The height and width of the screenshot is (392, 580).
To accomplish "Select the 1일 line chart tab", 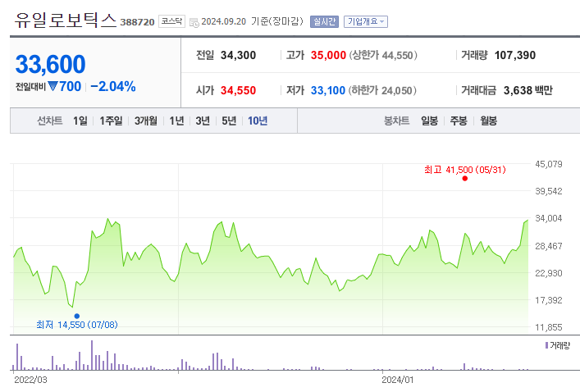I will (80, 121).
